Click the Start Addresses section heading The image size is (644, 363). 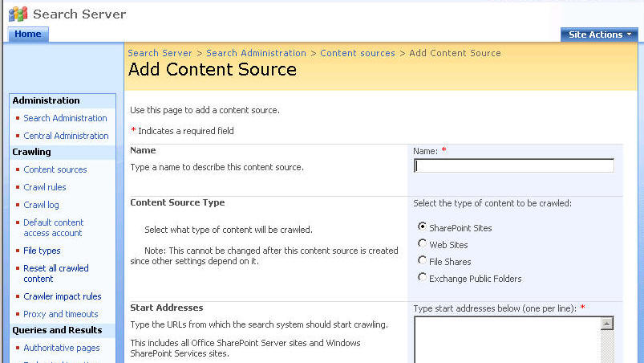point(166,308)
